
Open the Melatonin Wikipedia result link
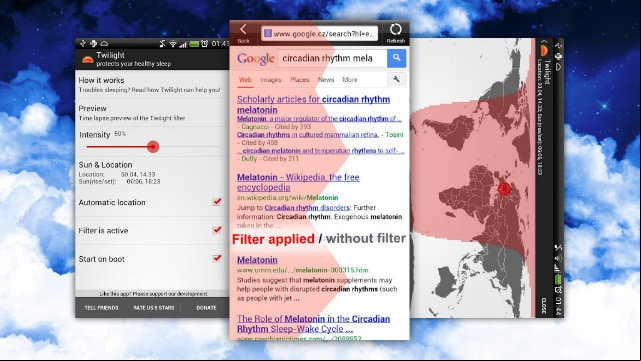point(298,182)
